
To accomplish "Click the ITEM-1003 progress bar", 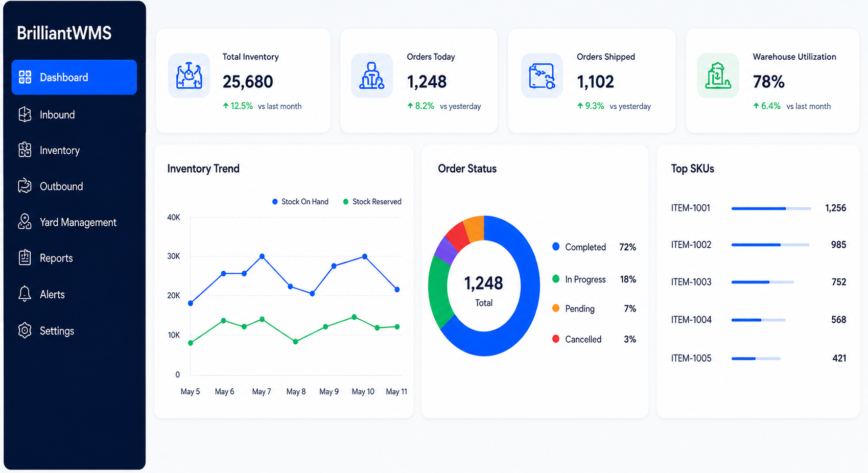I will point(762,282).
